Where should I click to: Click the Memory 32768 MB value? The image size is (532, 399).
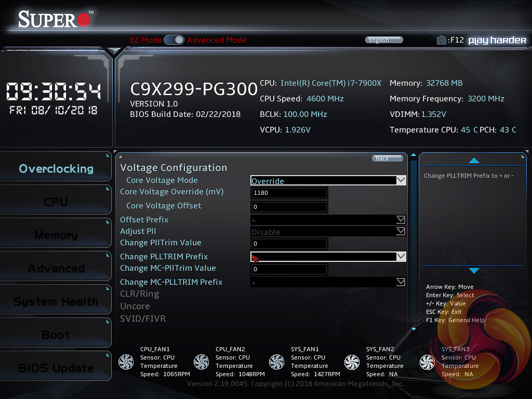click(x=444, y=83)
